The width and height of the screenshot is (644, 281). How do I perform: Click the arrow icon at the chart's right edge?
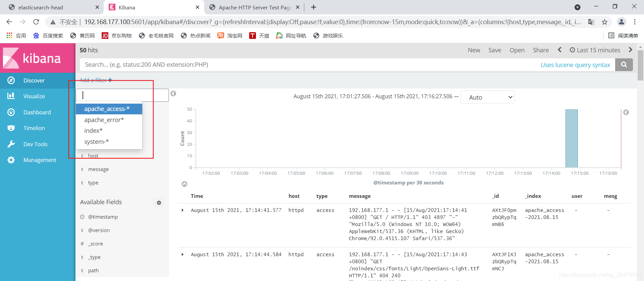626,112
